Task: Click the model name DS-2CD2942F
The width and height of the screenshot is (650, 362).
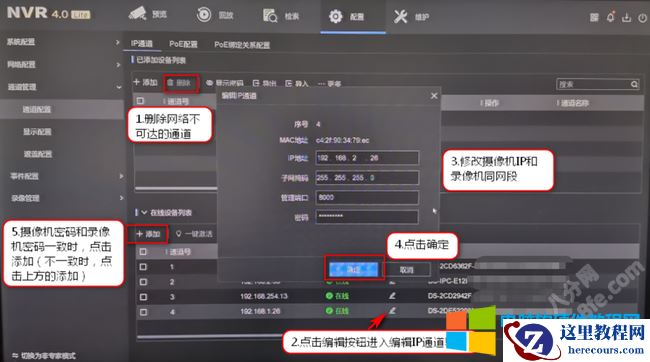Action: 449,296
